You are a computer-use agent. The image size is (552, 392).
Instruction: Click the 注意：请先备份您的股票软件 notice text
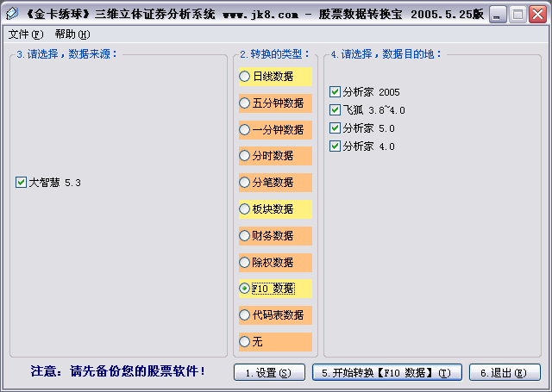pos(118,371)
